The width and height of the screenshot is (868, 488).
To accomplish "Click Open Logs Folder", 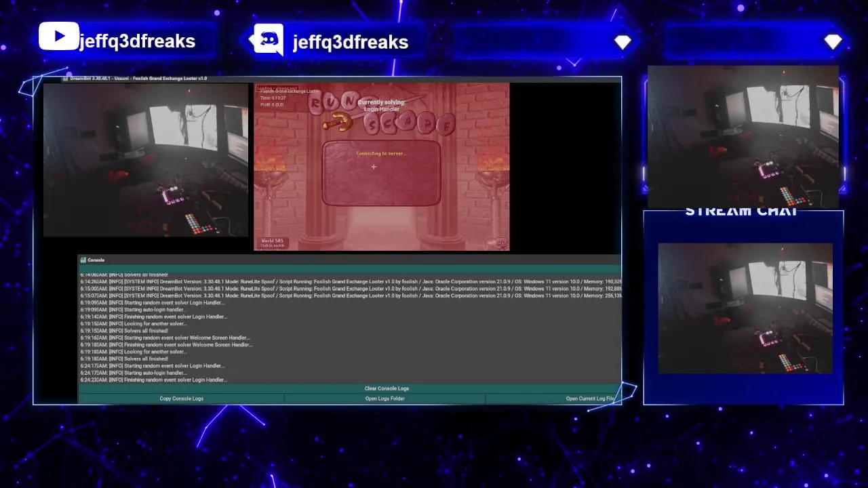I will coord(384,399).
